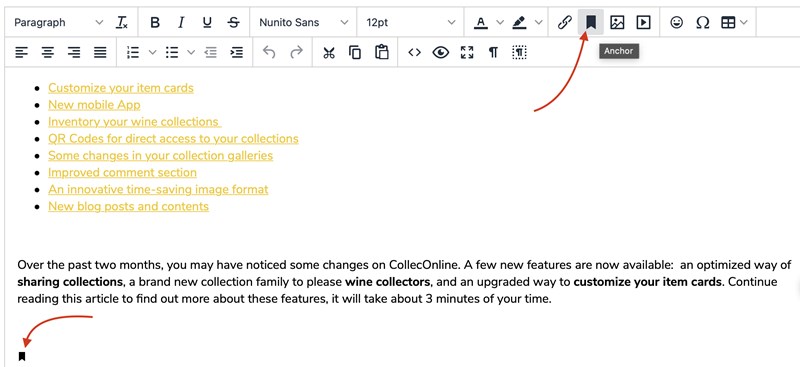This screenshot has height=367, width=800.
Task: Click the Insert media icon
Action: tap(643, 22)
